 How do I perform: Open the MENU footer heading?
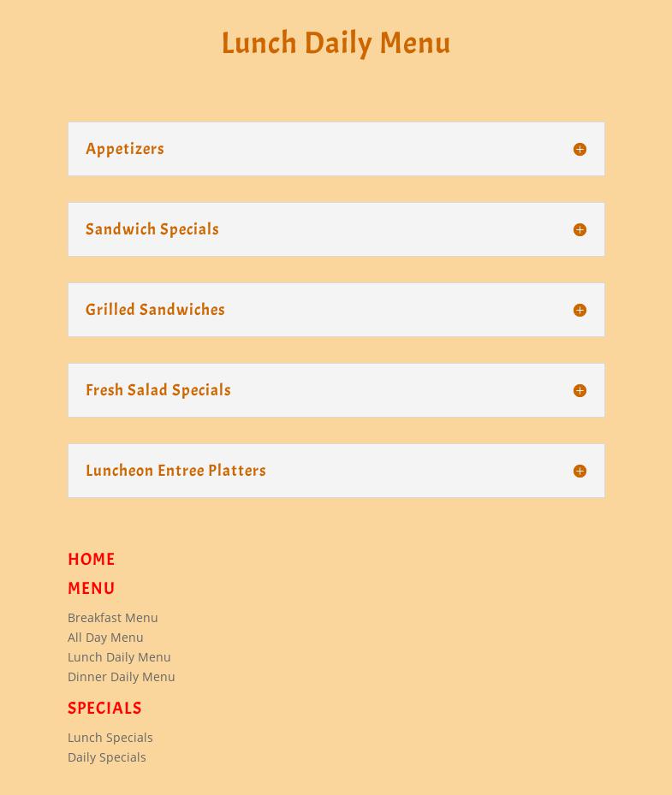(92, 589)
